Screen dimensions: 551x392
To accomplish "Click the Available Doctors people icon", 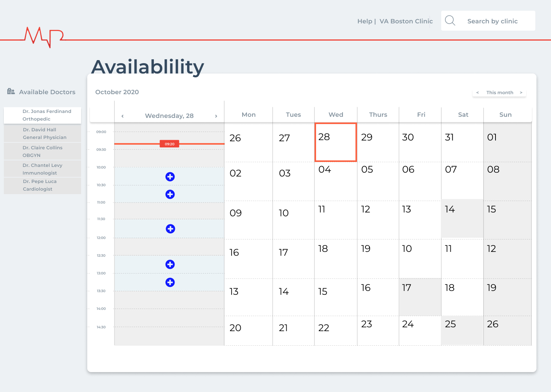I will (x=11, y=91).
